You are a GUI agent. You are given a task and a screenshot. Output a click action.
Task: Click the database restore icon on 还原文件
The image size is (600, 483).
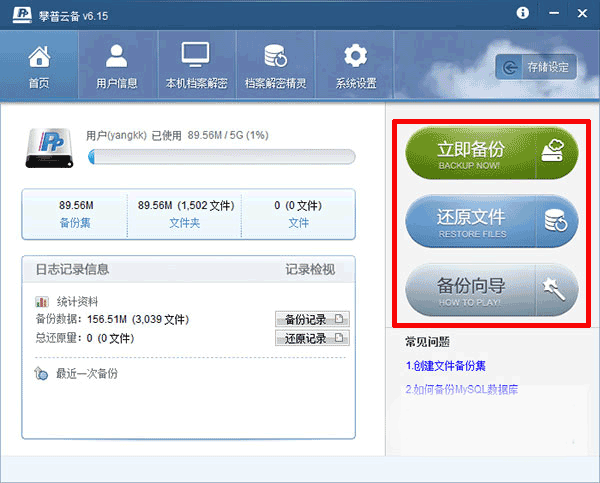click(x=556, y=220)
